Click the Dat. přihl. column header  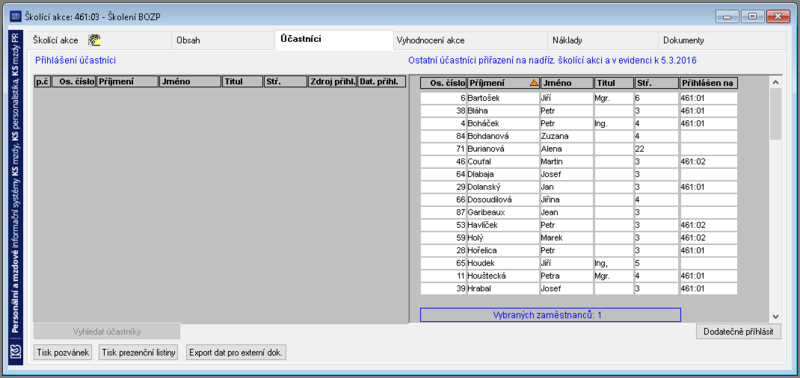tap(382, 81)
